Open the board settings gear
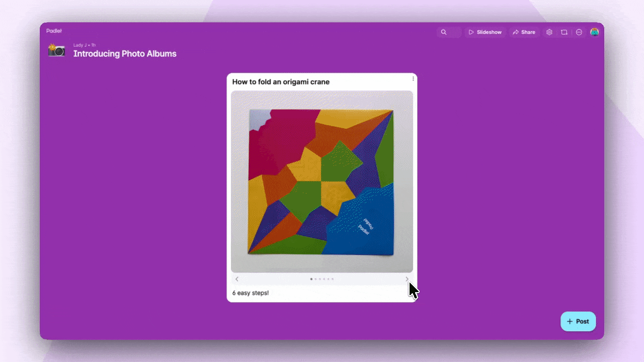The width and height of the screenshot is (644, 362). [549, 32]
